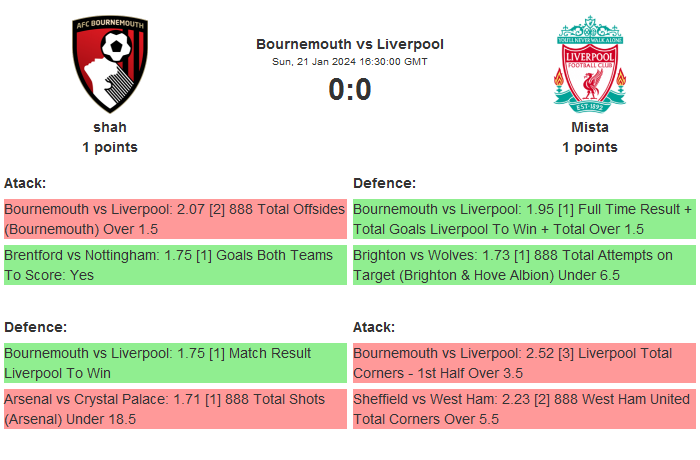Select Liverpool Total Corners 1st Half bet
Screen dimensions: 700x460
point(524,363)
